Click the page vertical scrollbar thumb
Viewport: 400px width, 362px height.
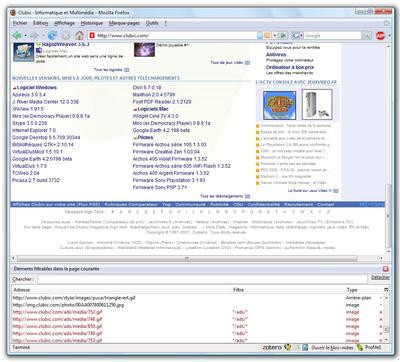(x=387, y=216)
